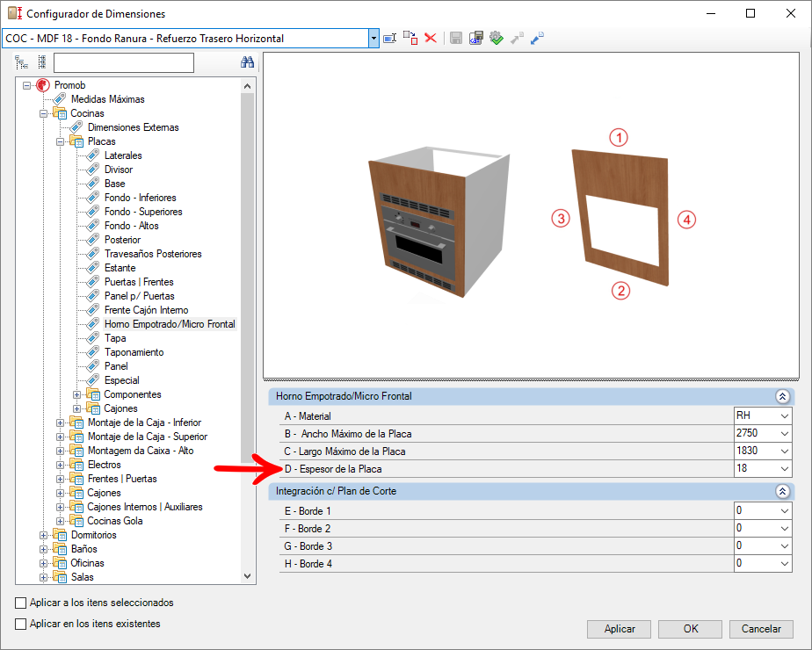Expand Montaje de la Caja - Inferior
Viewport: 812px width, 650px height.
click(60, 422)
